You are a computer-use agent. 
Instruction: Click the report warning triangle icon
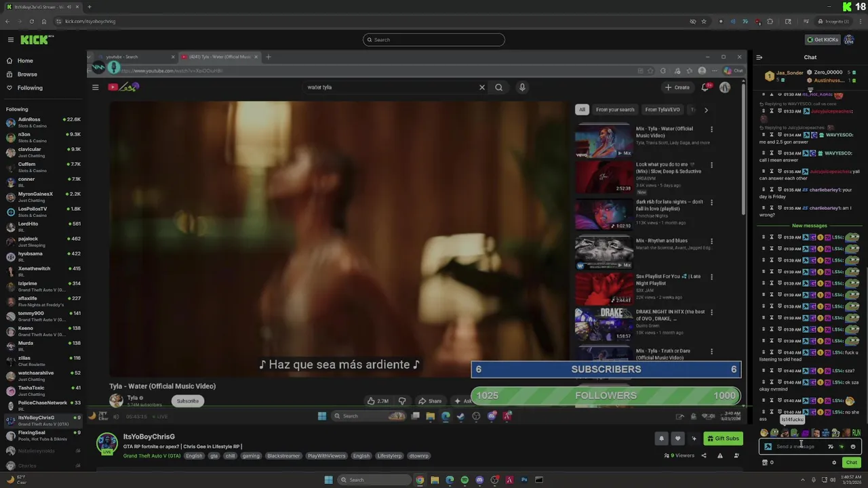tap(720, 455)
